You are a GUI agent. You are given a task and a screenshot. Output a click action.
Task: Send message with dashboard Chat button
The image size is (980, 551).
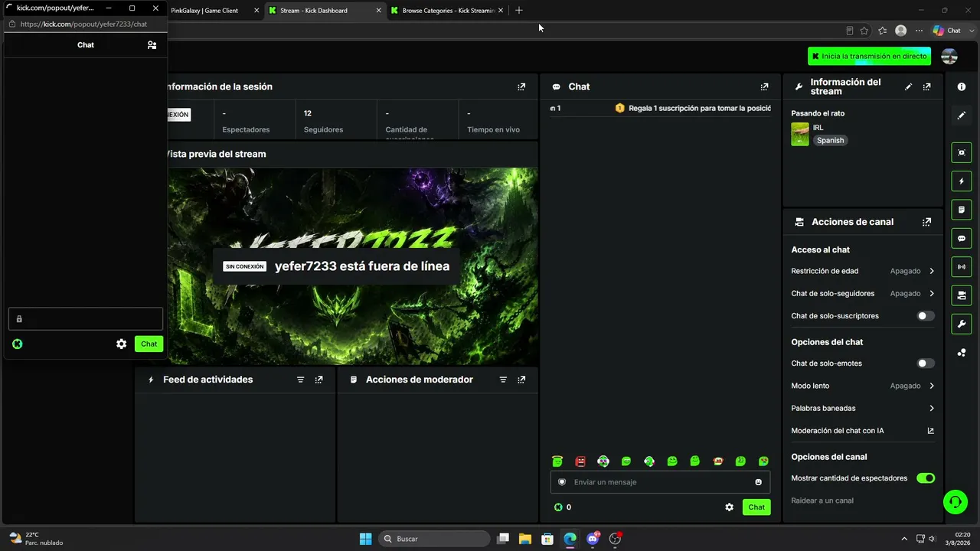[x=756, y=507]
